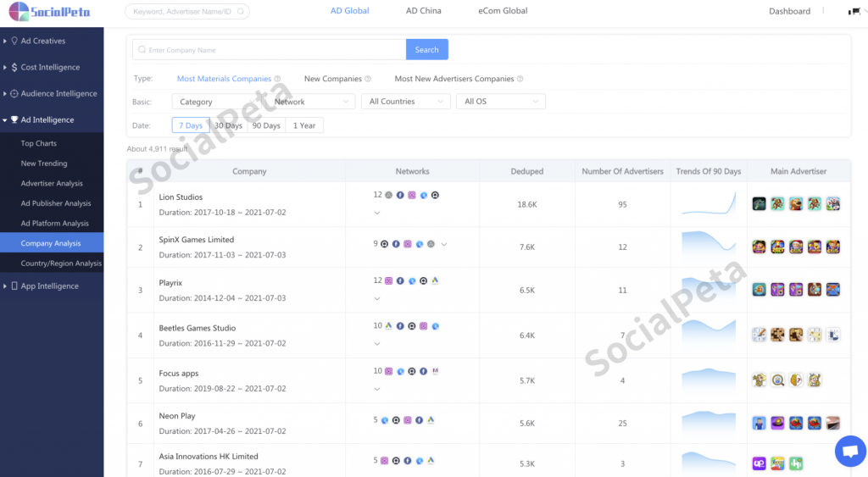The image size is (868, 477).
Task: Click Instagram icon in Asia Innovations row
Action: point(384,460)
